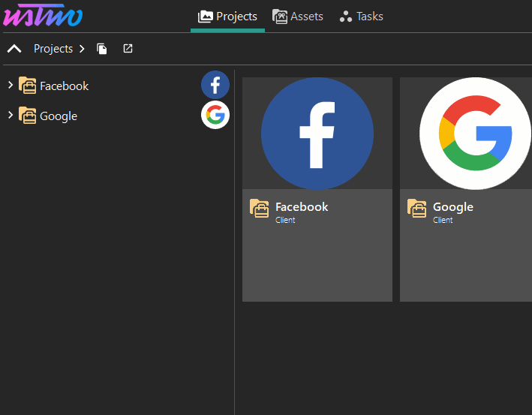The height and width of the screenshot is (415, 532).
Task: Switch to the Assets tab
Action: (298, 17)
